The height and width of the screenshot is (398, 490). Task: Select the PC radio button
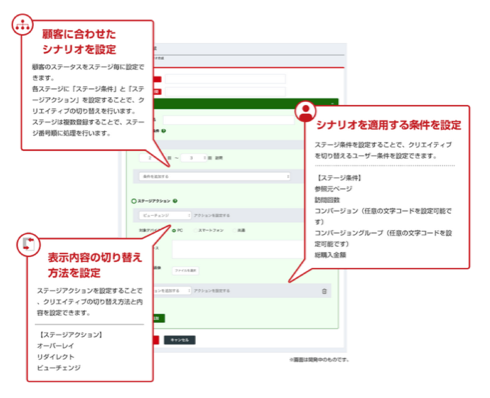pyautogui.click(x=174, y=230)
